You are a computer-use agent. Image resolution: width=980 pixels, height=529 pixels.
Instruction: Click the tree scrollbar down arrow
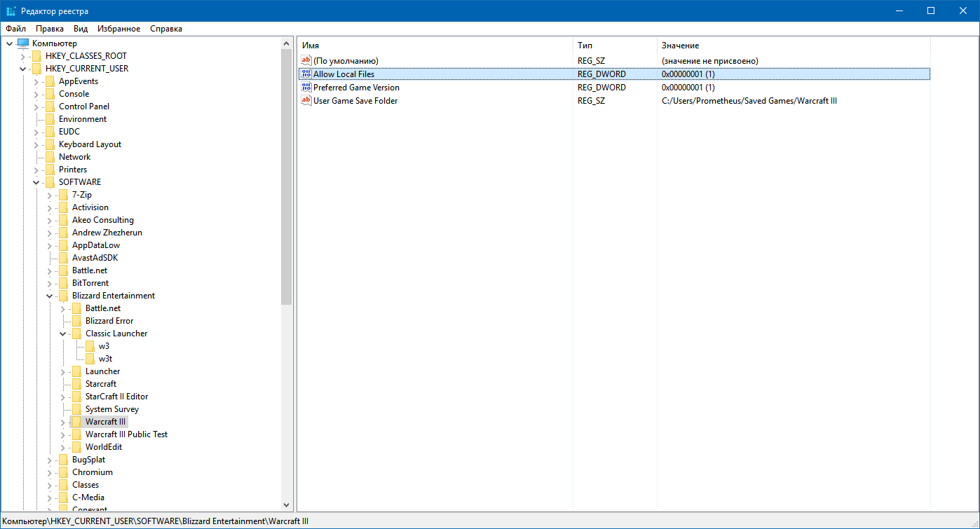[x=286, y=504]
